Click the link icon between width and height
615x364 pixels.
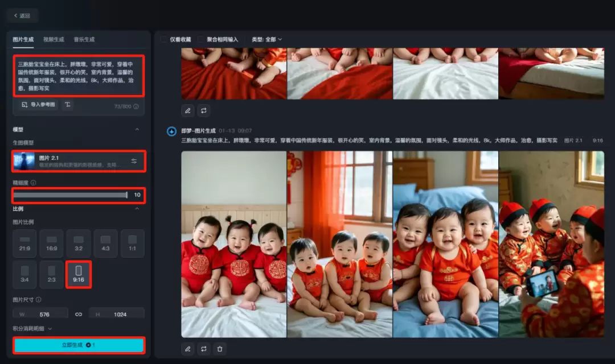point(79,314)
